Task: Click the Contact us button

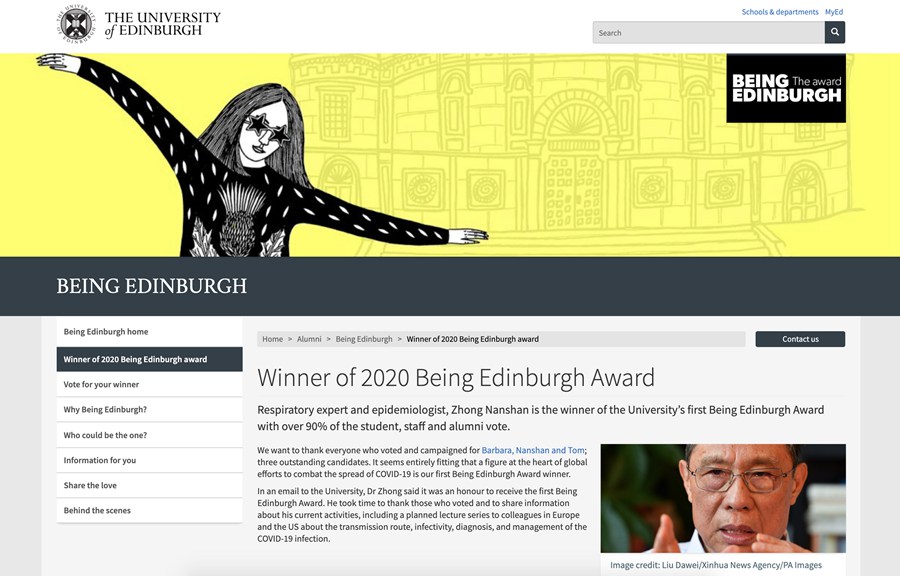Action: pos(800,339)
